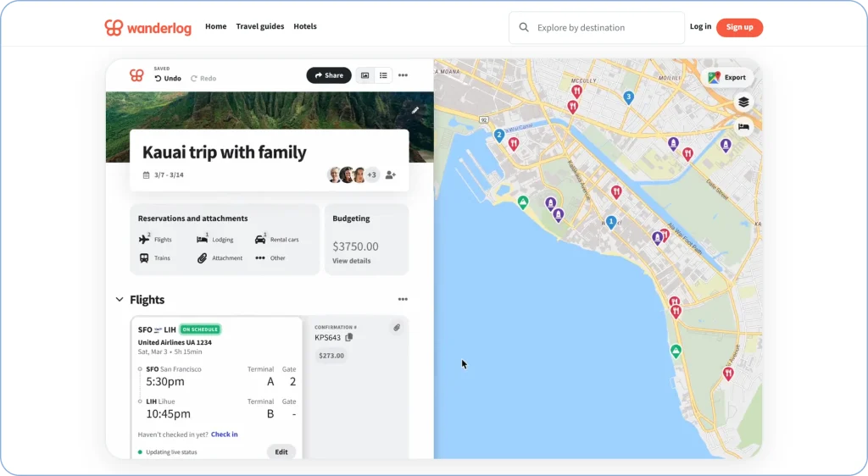Edit the flight details
The height and width of the screenshot is (476, 868).
[281, 451]
